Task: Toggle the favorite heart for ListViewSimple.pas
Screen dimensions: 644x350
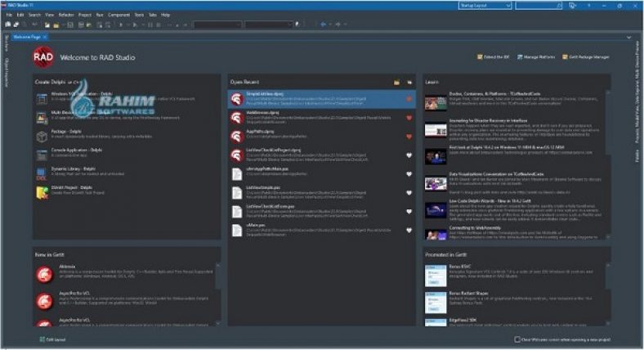Action: pyautogui.click(x=409, y=193)
